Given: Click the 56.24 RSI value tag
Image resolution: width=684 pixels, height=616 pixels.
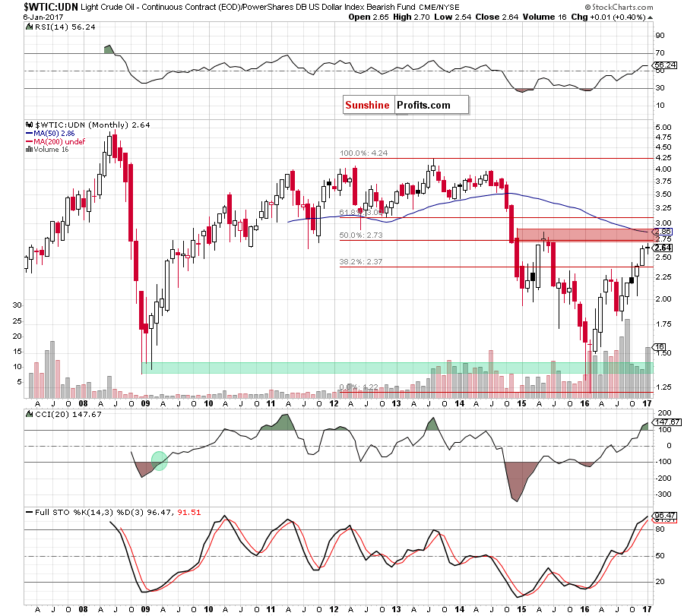Looking at the screenshot, I should [x=665, y=65].
